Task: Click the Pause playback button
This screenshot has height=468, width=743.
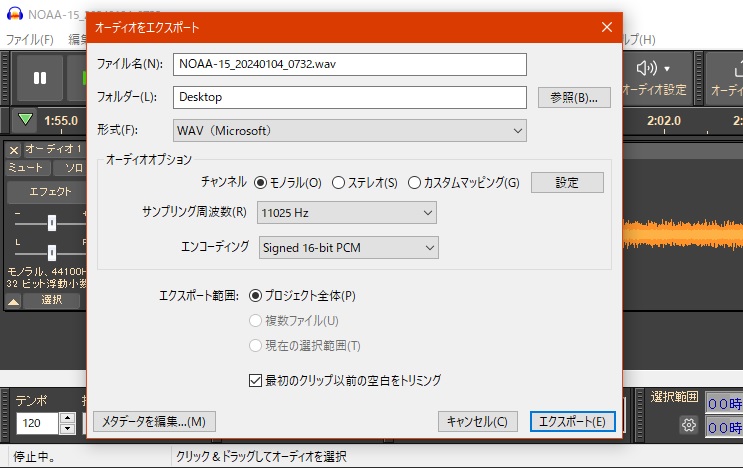Action: click(x=40, y=78)
